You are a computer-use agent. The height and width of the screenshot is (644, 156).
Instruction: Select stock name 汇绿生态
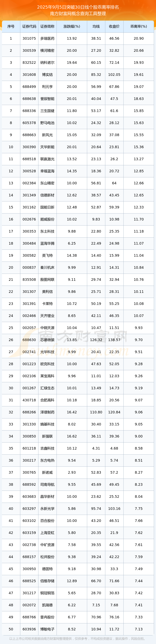47,388
